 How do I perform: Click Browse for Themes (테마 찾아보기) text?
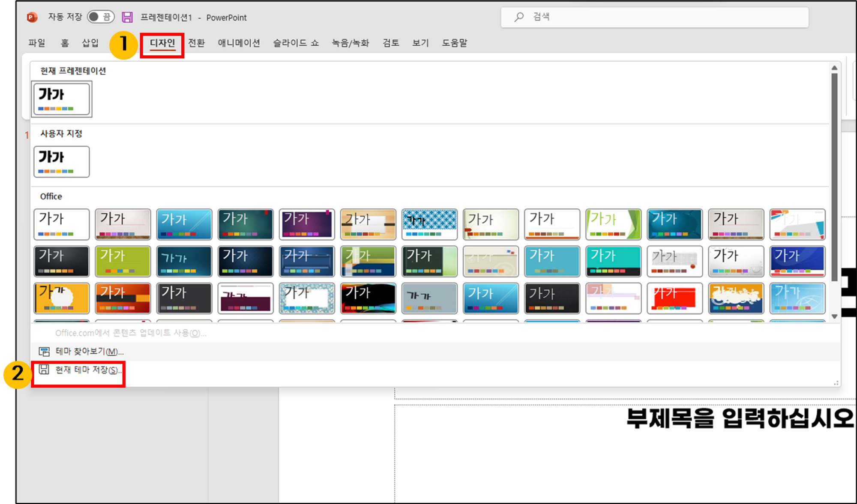89,352
